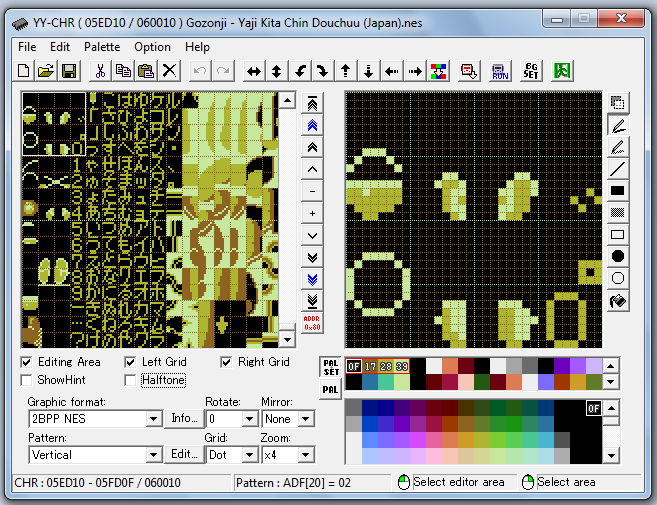The height and width of the screenshot is (505, 657).
Task: Click the plus address step button
Action: 312,213
